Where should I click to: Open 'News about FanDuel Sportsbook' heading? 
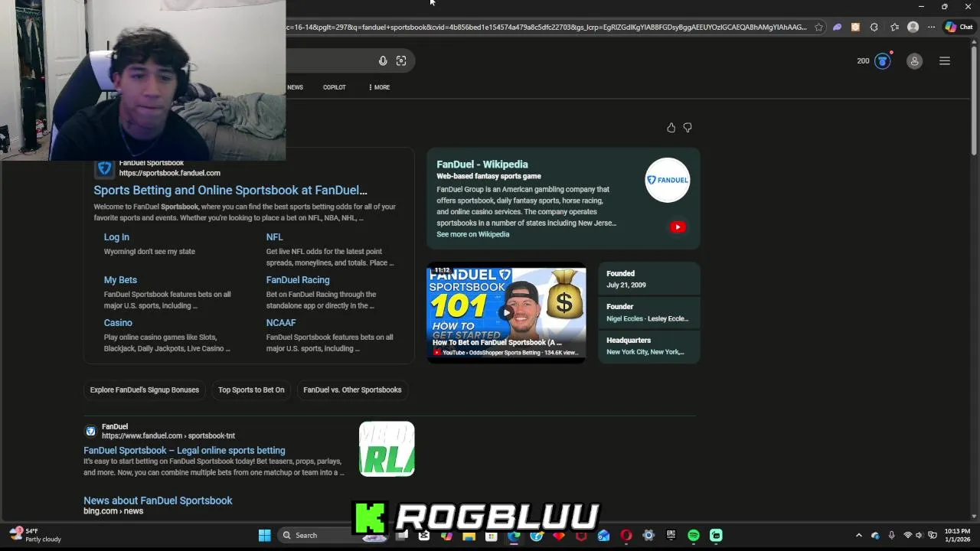158,500
